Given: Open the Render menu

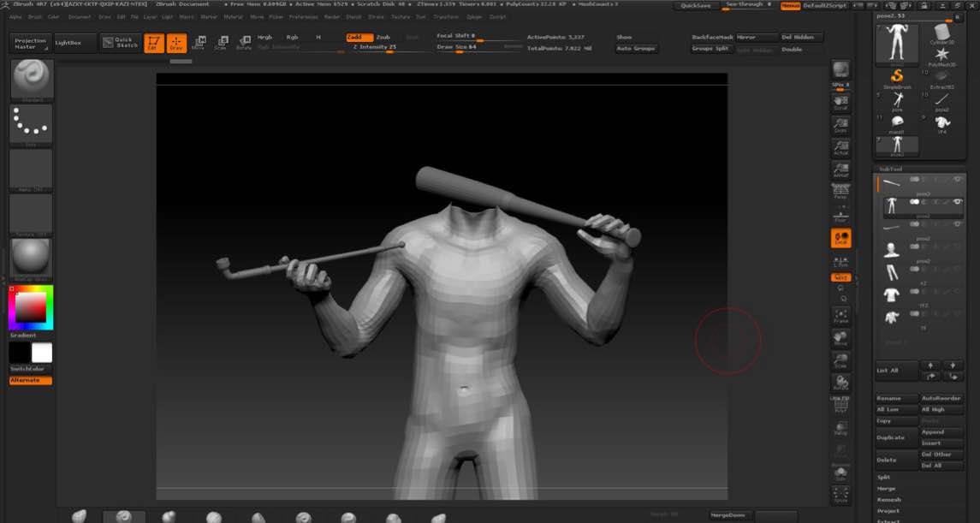Looking at the screenshot, I should (x=332, y=17).
